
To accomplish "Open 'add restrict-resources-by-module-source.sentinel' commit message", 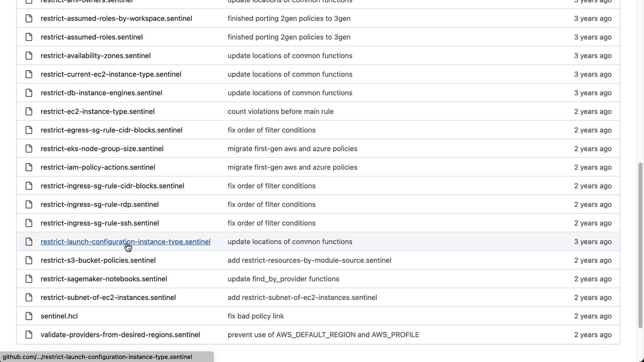I will [309, 260].
